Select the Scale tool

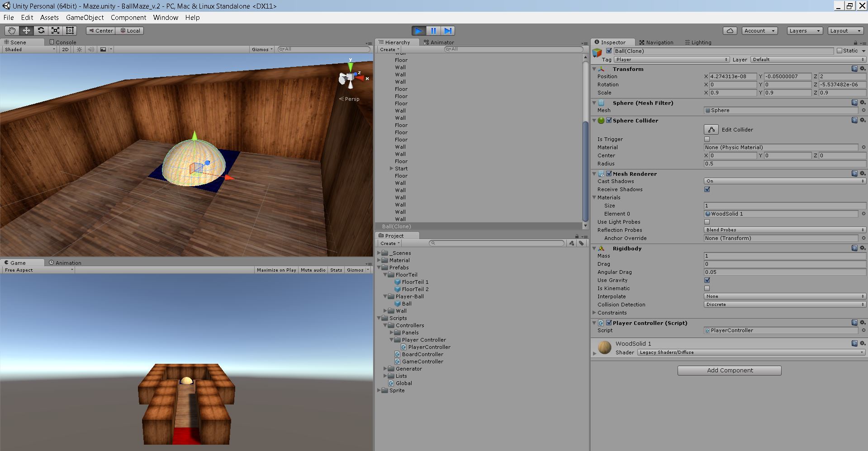click(55, 30)
